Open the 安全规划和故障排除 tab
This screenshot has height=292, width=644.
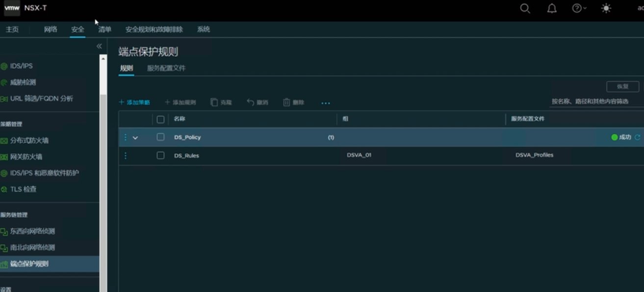154,29
